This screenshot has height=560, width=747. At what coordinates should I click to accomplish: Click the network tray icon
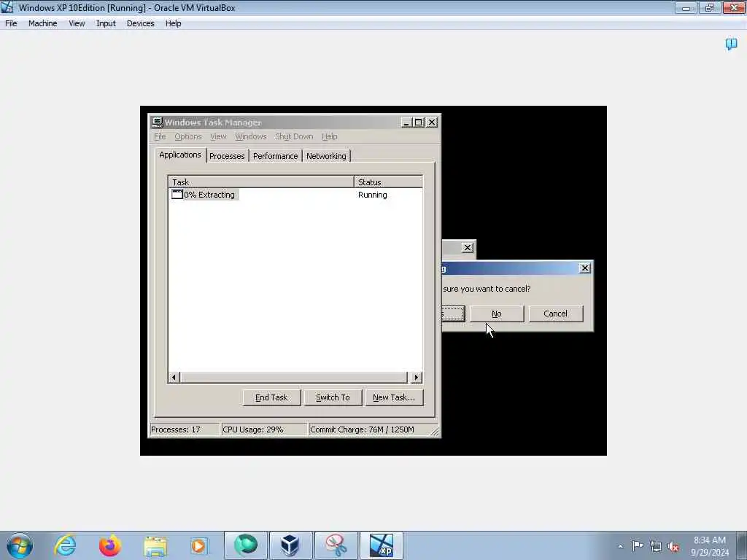click(x=656, y=546)
